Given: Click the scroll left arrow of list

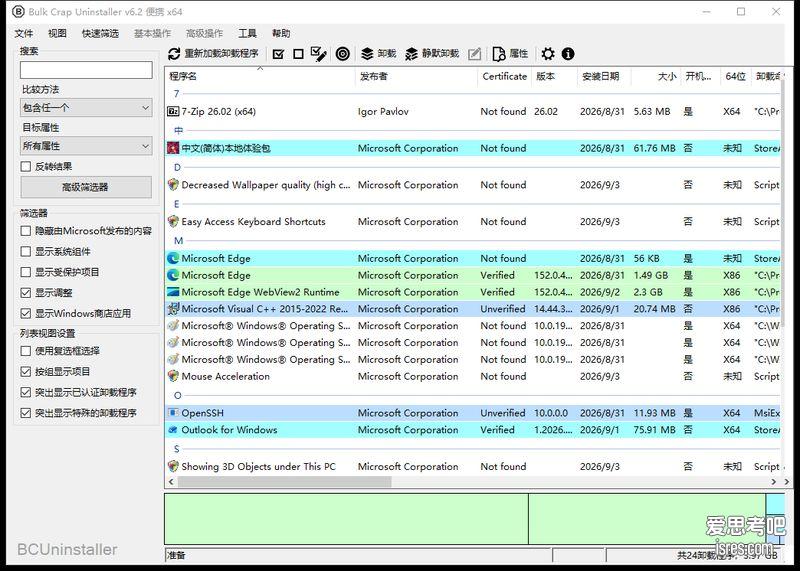Looking at the screenshot, I should point(171,482).
